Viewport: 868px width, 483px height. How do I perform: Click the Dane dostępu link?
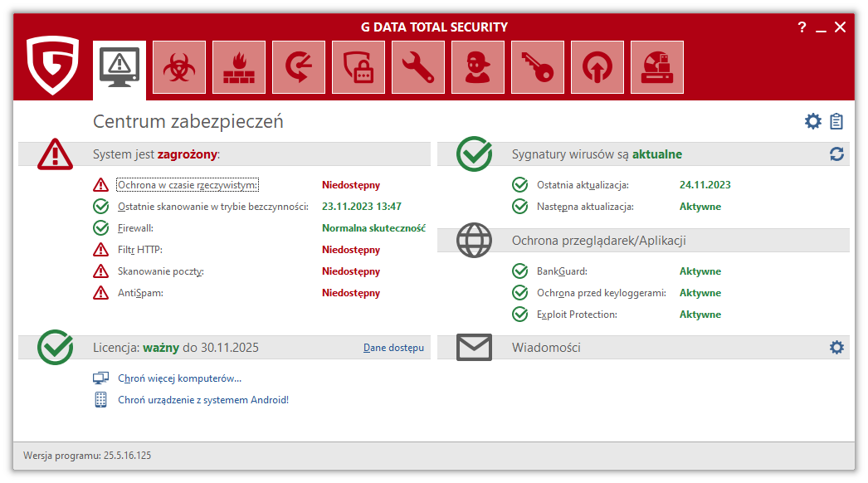coord(393,348)
